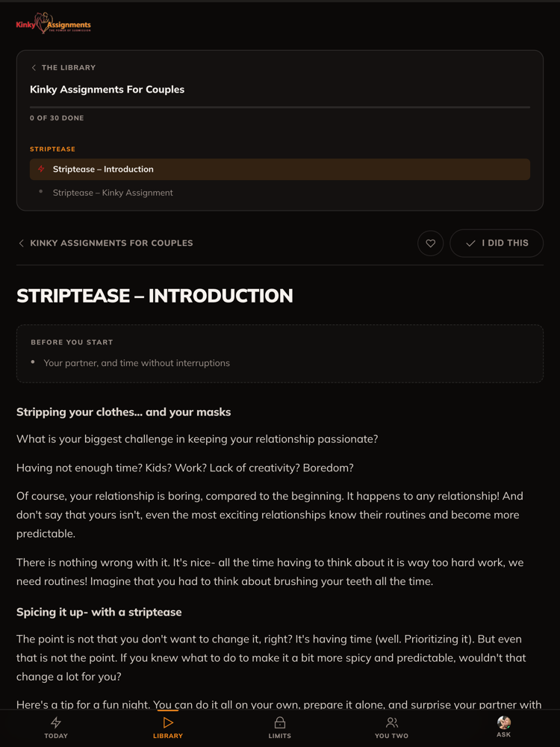Click back chevron before Kinky Assignments For Couples
Screen dimensions: 560x747
pyautogui.click(x=21, y=243)
